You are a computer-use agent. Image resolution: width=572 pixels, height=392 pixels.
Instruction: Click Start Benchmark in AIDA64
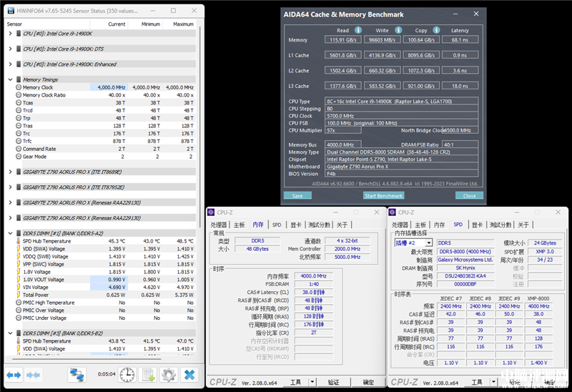[384, 195]
